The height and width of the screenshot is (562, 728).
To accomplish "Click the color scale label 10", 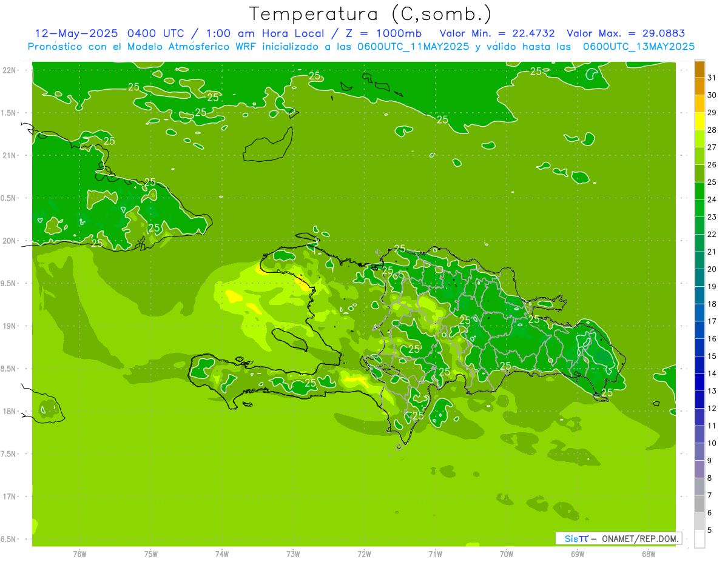I will [712, 443].
